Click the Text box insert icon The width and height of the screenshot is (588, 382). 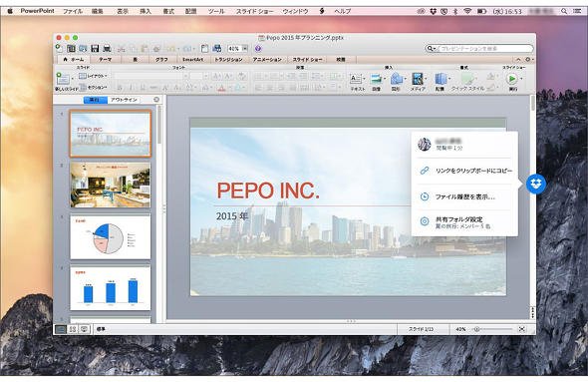point(355,79)
